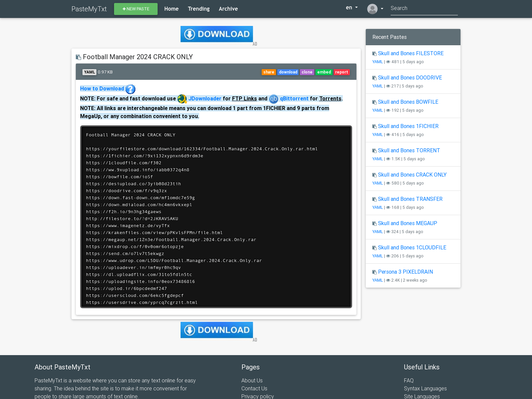Click paste icon next to Skull and Bones BOWFILE

tap(374, 102)
